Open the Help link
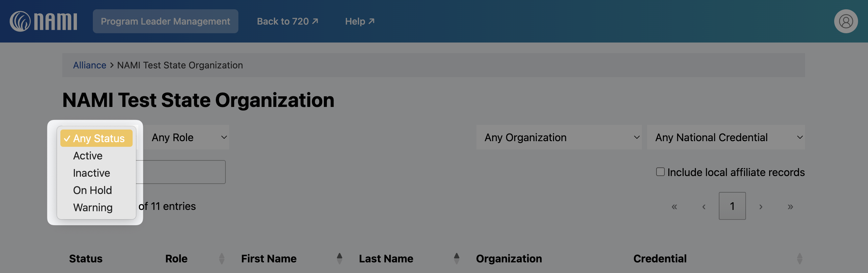The width and height of the screenshot is (868, 273). pos(359,21)
